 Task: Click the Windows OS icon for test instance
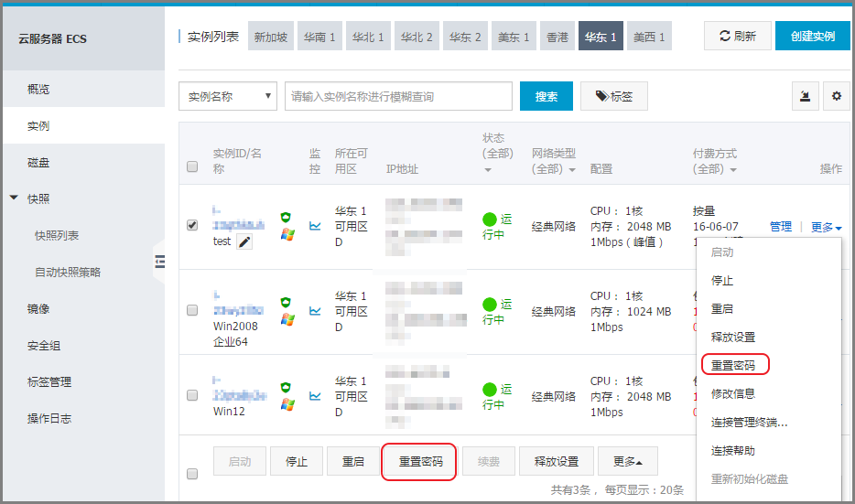288,235
